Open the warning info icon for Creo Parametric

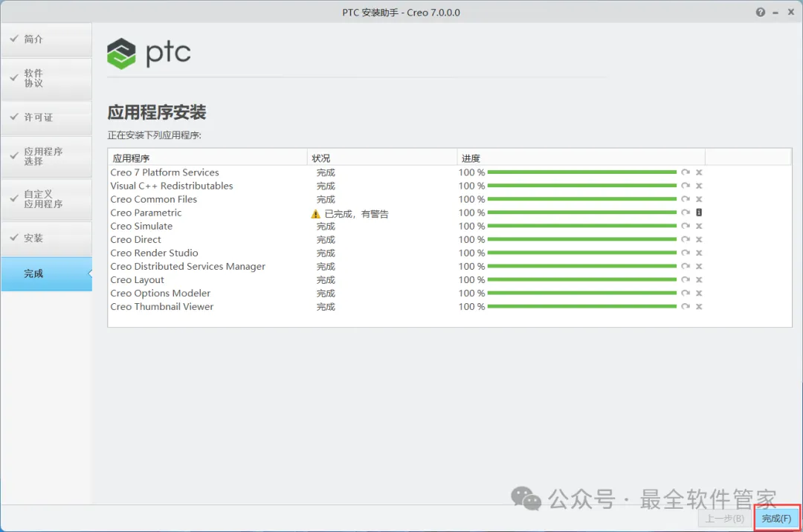coord(699,213)
